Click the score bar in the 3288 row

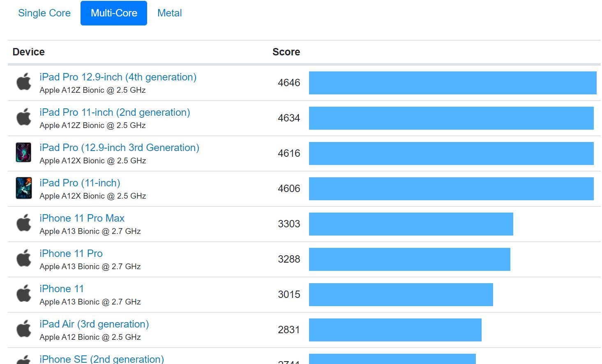coord(410,259)
